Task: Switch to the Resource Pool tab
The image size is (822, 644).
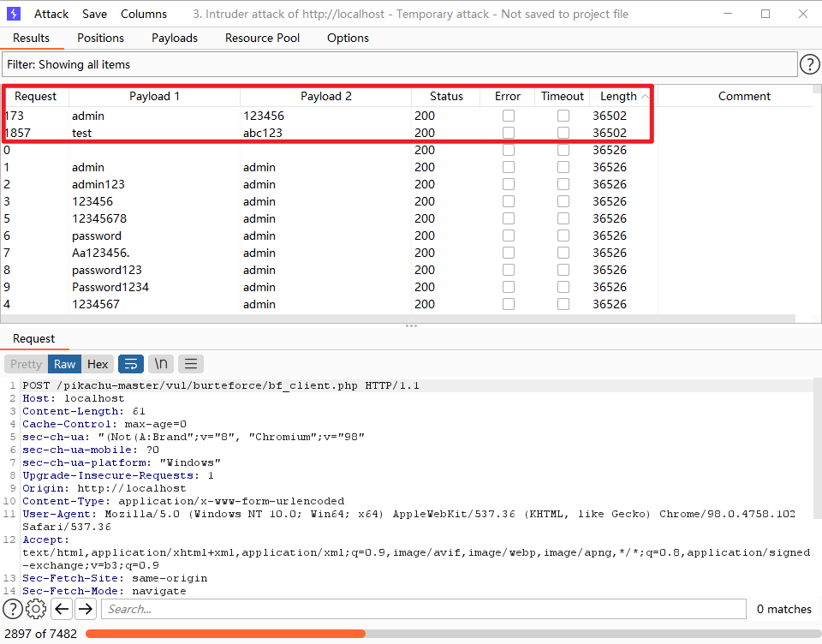Action: [x=262, y=38]
